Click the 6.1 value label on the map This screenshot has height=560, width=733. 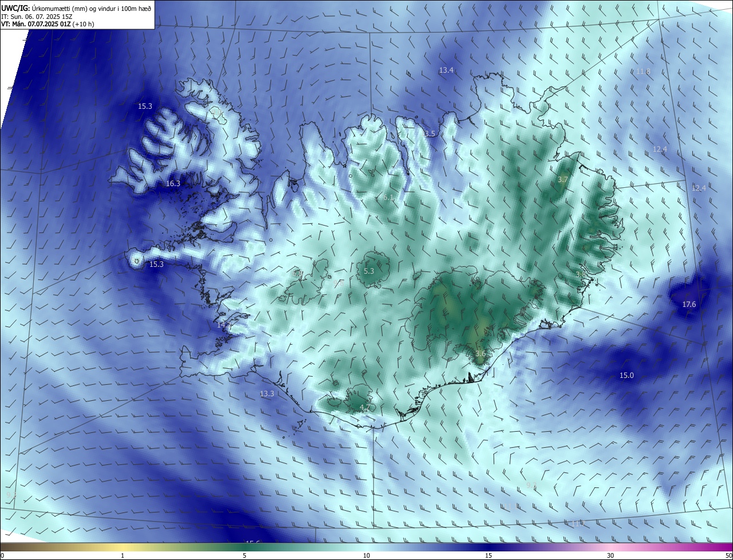(388, 198)
